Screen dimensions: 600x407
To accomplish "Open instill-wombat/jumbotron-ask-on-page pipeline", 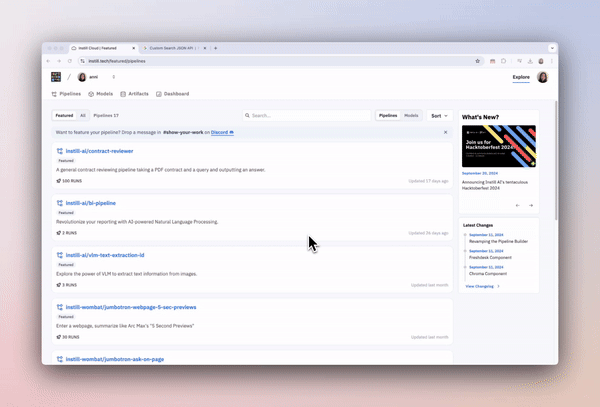I will click(x=115, y=359).
